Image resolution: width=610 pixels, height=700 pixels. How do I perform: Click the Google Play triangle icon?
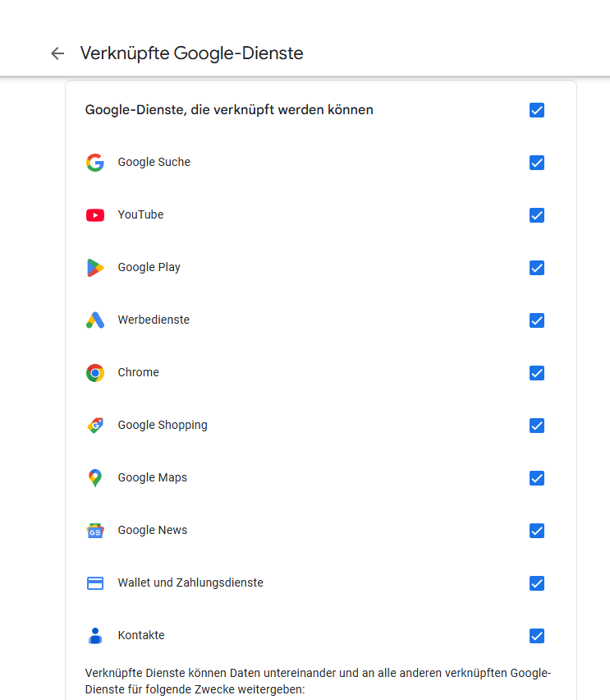click(x=95, y=268)
